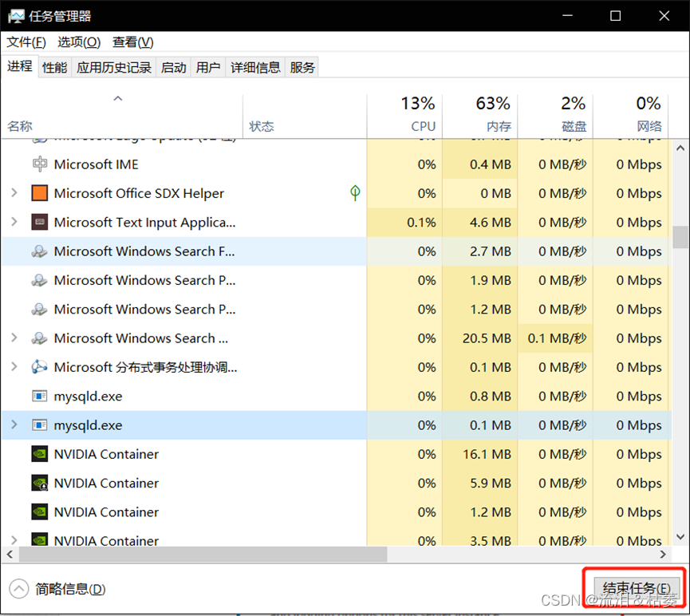Click the horizontal scrollbar left arrow

(x=10, y=555)
